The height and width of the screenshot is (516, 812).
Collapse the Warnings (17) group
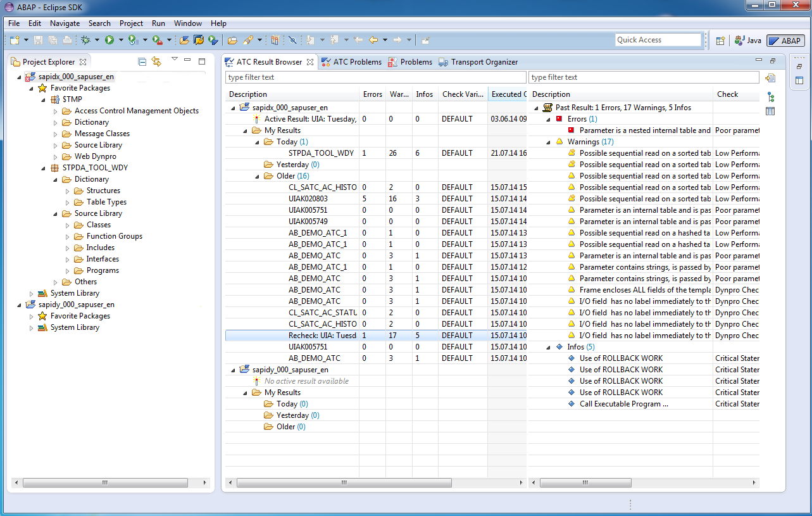pyautogui.click(x=548, y=142)
